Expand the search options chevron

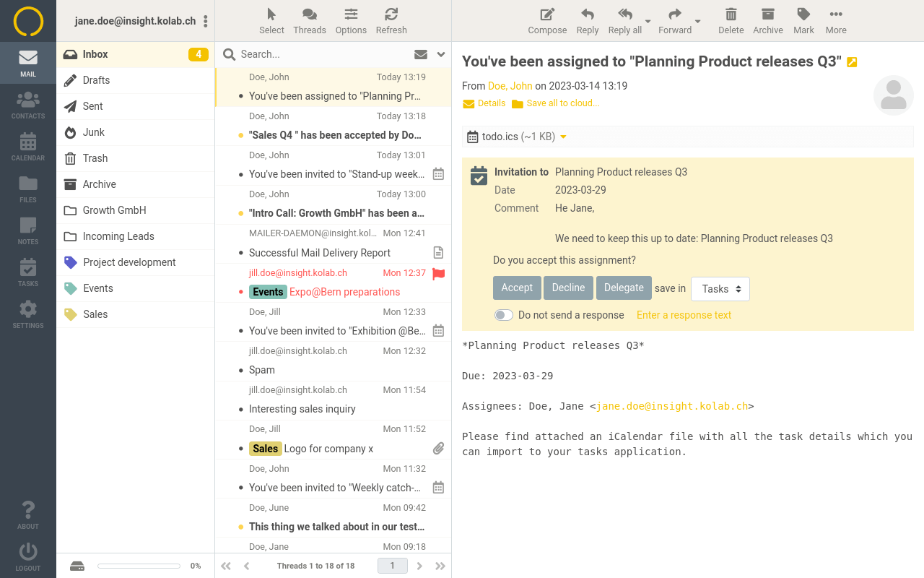pos(441,54)
